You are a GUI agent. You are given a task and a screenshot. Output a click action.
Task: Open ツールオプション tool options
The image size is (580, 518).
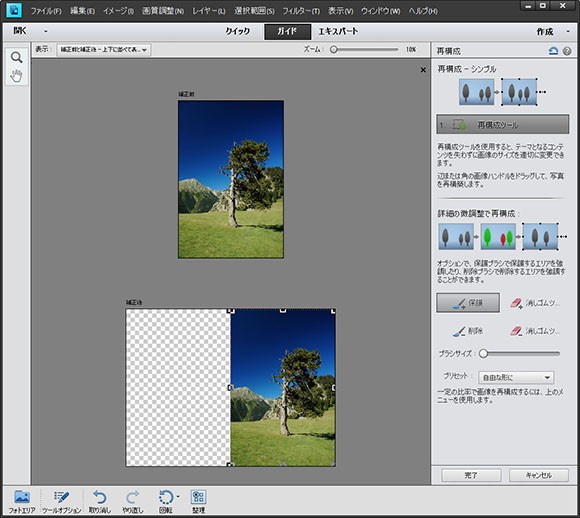coord(61,502)
